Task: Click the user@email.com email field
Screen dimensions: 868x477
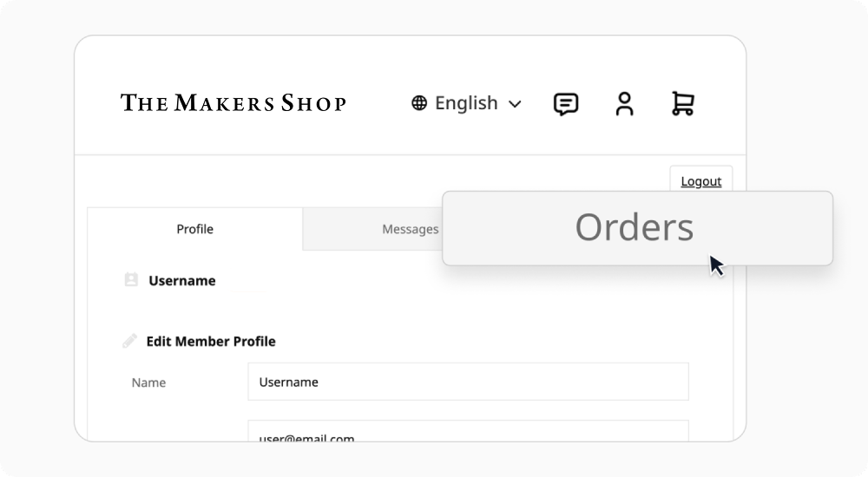Action: [x=468, y=434]
